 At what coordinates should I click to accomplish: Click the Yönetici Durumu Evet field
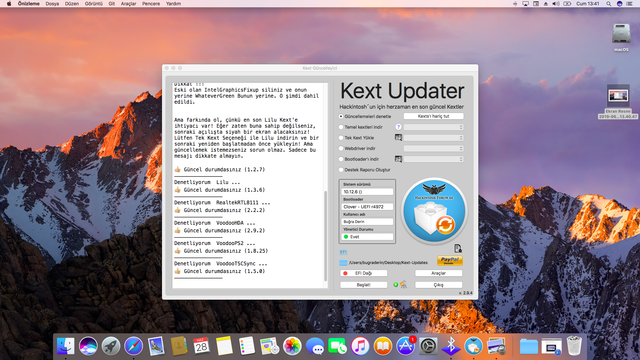click(x=367, y=237)
